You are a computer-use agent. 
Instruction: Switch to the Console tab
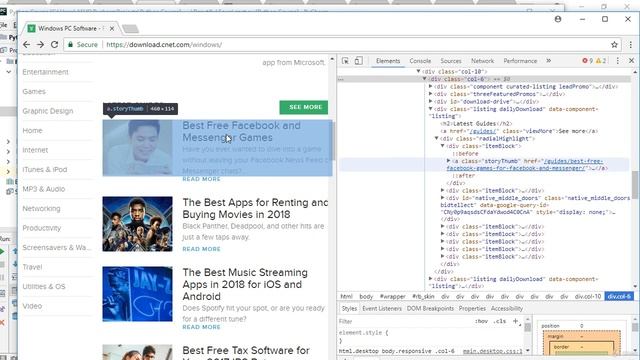tap(420, 61)
